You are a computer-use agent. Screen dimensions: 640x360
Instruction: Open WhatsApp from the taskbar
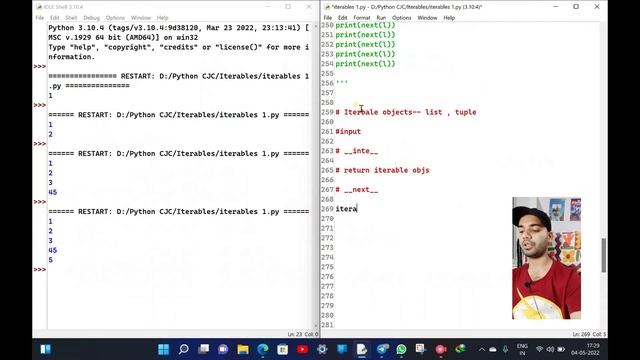pos(402,349)
